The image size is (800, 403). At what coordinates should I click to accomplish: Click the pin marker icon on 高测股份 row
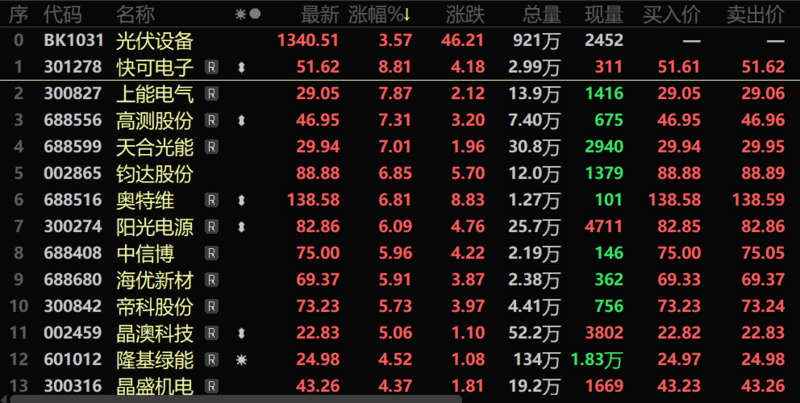tap(241, 120)
